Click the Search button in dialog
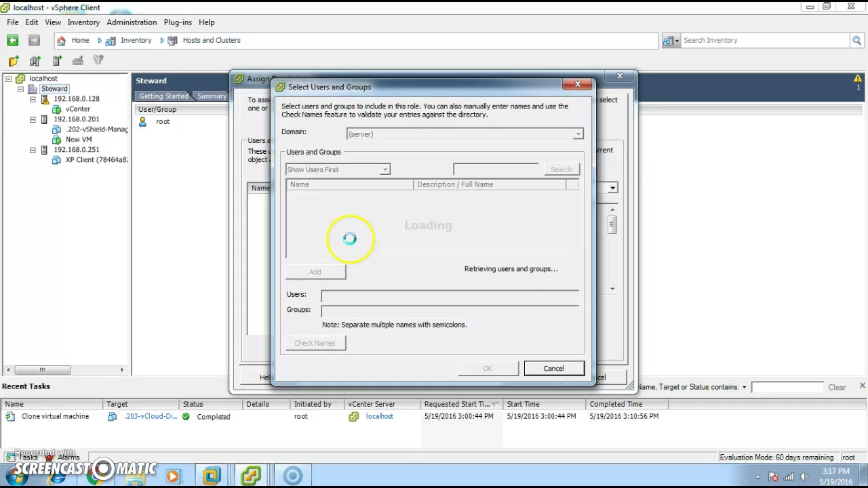Image resolution: width=868 pixels, height=488 pixels. 561,169
